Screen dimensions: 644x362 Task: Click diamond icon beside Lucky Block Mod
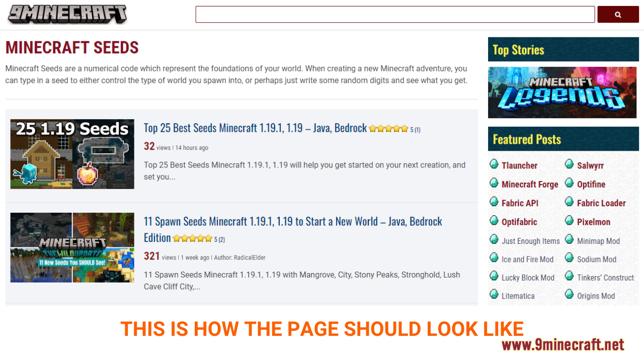coord(494,276)
